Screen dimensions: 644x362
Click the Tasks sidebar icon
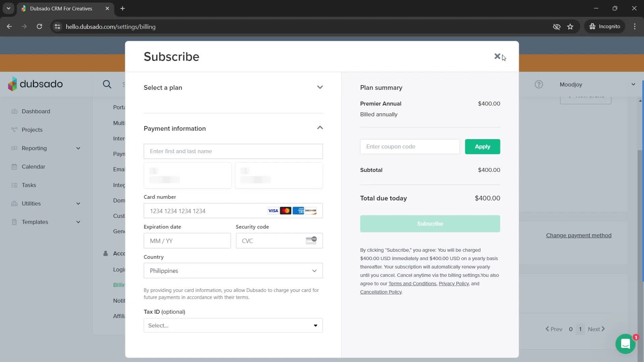[14, 185]
